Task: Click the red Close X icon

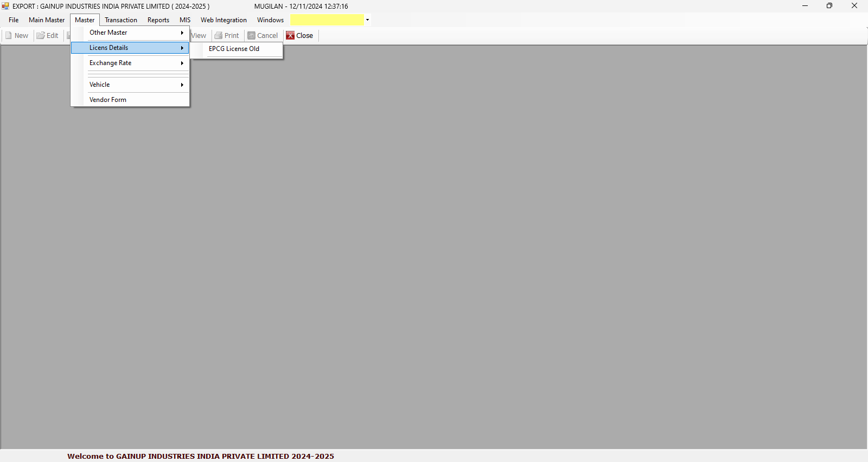Action: pyautogui.click(x=291, y=36)
